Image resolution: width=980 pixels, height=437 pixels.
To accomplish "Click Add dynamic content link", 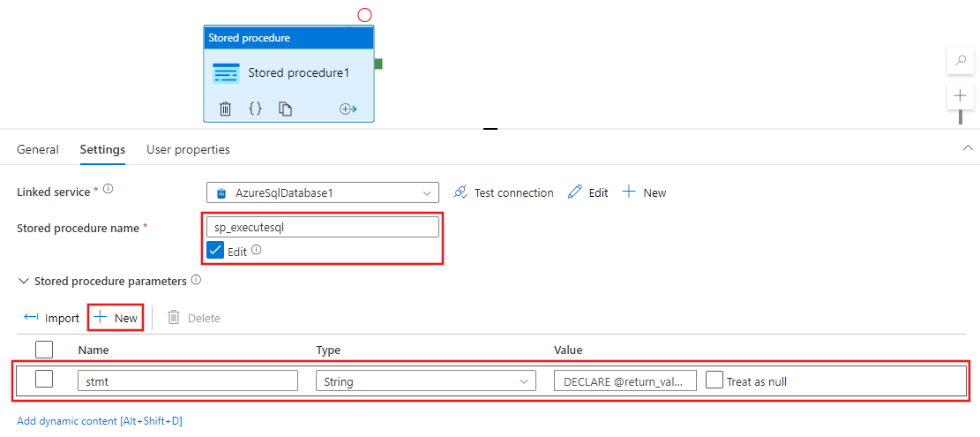I will click(x=100, y=421).
